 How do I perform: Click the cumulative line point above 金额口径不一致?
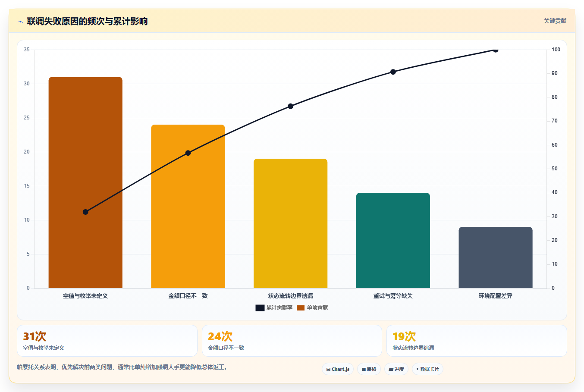pyautogui.click(x=188, y=153)
